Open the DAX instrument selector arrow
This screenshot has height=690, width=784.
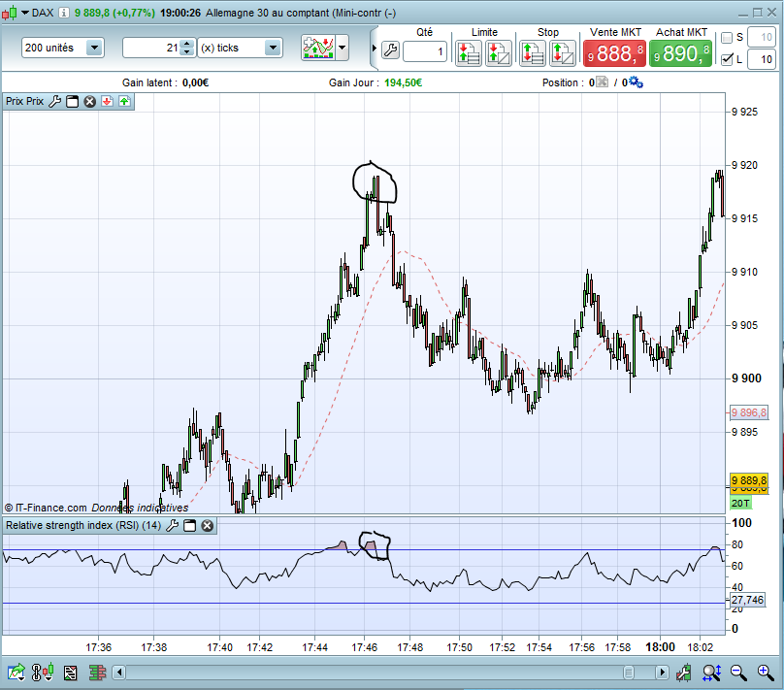pyautogui.click(x=25, y=13)
